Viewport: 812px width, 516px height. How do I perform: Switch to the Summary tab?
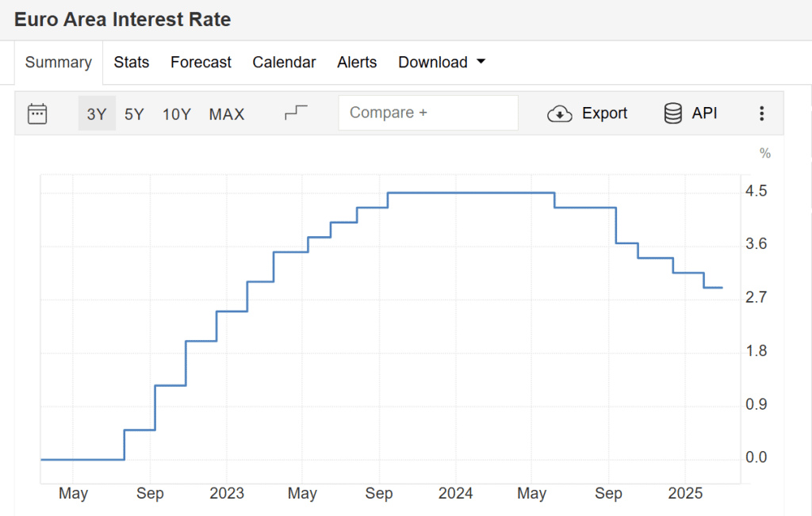tap(59, 63)
